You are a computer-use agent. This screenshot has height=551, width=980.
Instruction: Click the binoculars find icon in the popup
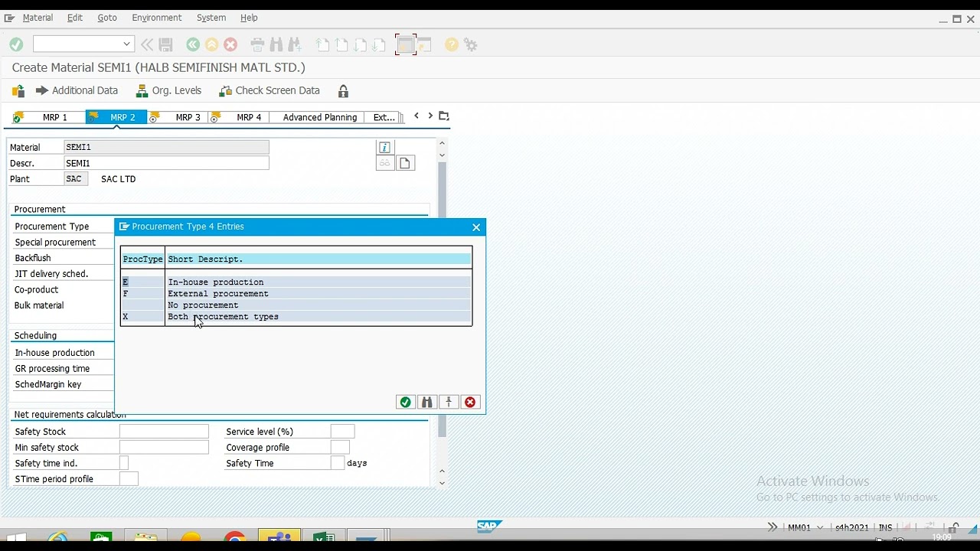[427, 403]
